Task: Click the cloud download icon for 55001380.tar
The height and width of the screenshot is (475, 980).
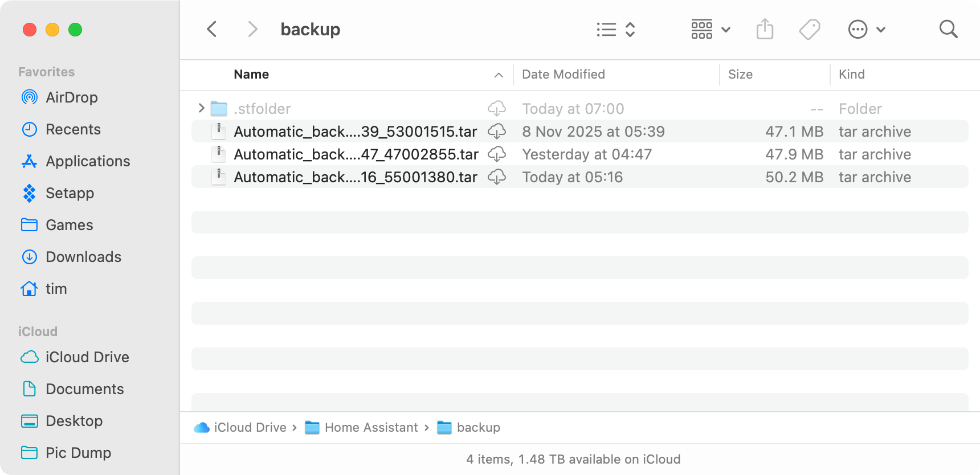Action: (497, 177)
